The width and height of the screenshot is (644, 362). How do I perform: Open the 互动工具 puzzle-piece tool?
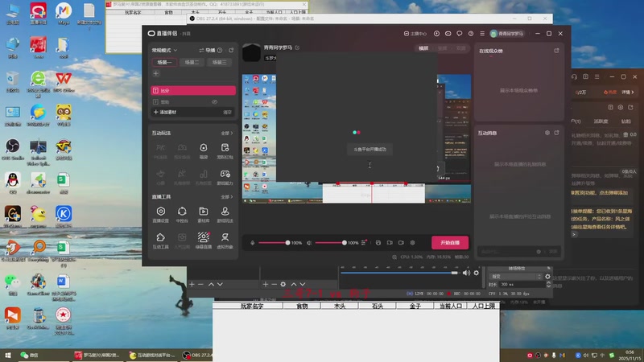(160, 240)
